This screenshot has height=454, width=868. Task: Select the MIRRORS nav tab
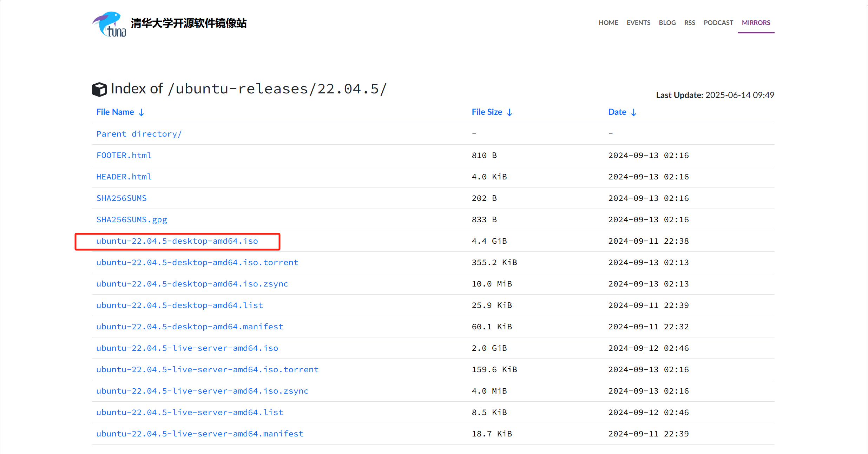(756, 23)
